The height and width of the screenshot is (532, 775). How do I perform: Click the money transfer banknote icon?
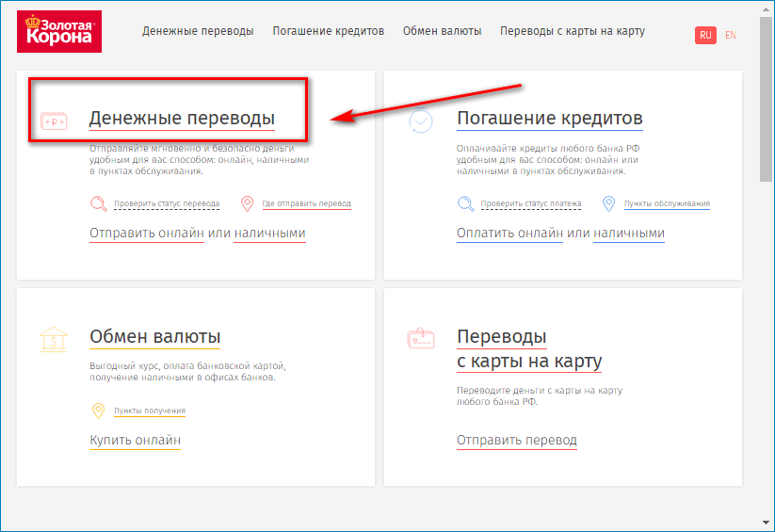click(x=54, y=121)
